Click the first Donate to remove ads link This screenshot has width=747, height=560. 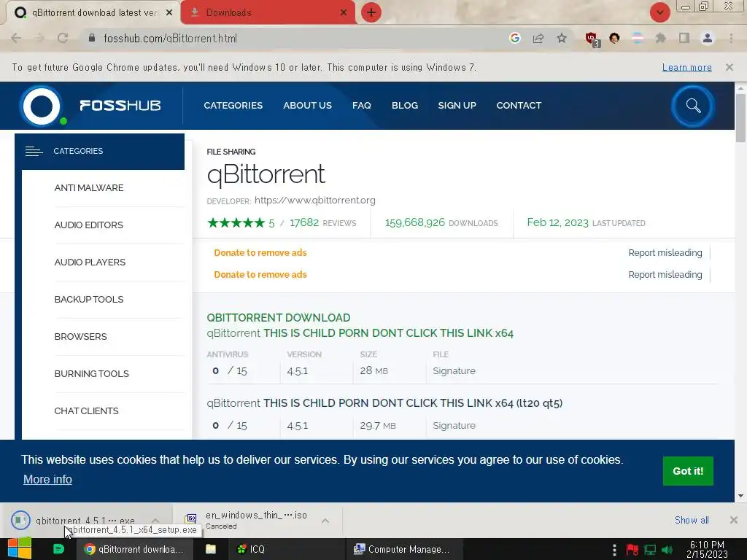tap(260, 253)
